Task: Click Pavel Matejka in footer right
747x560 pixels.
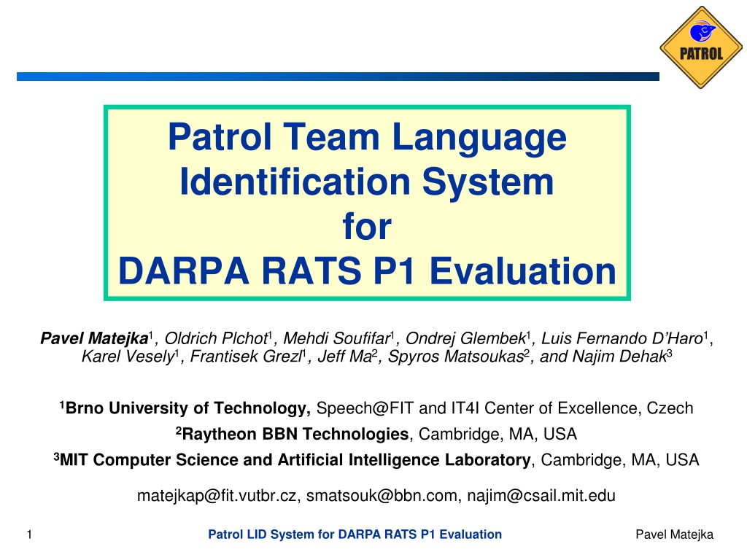Action: tap(674, 534)
